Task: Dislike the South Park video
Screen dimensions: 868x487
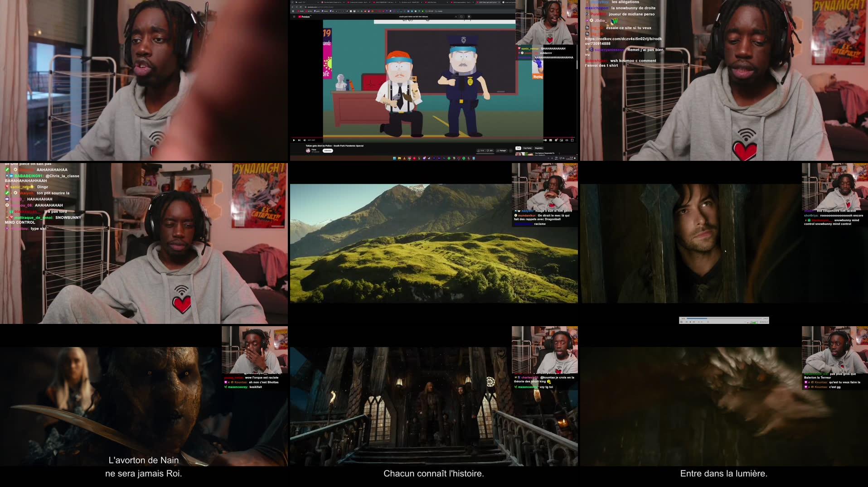Action: pyautogui.click(x=490, y=150)
